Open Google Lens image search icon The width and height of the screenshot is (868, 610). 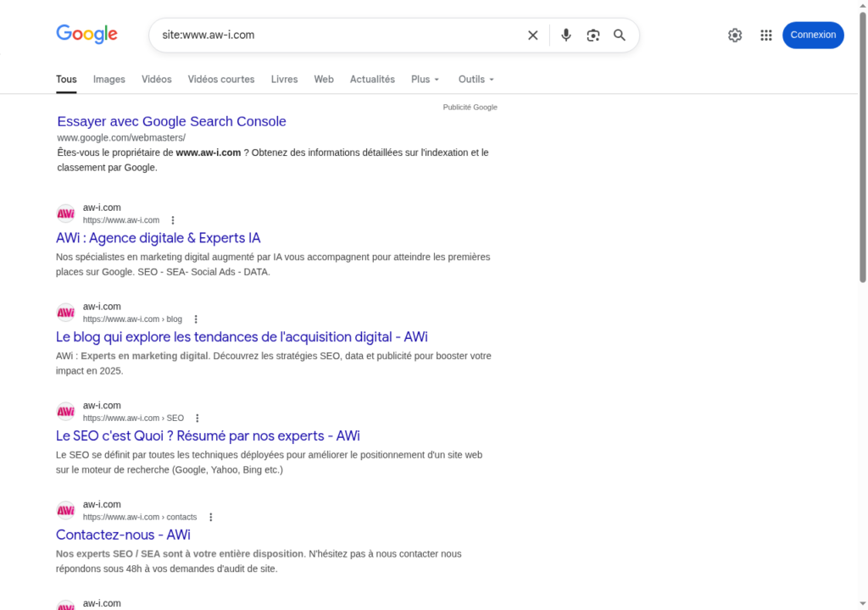593,36
